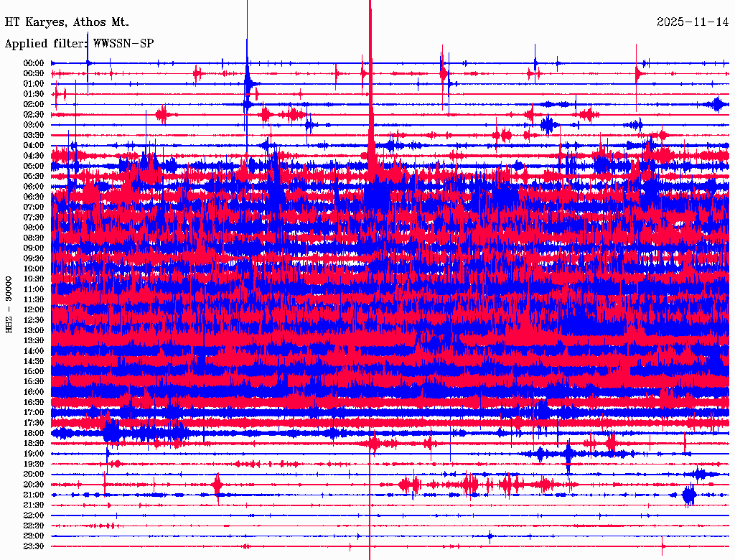The image size is (735, 560).
Task: Select the '06:30' time label
Action: pos(34,197)
